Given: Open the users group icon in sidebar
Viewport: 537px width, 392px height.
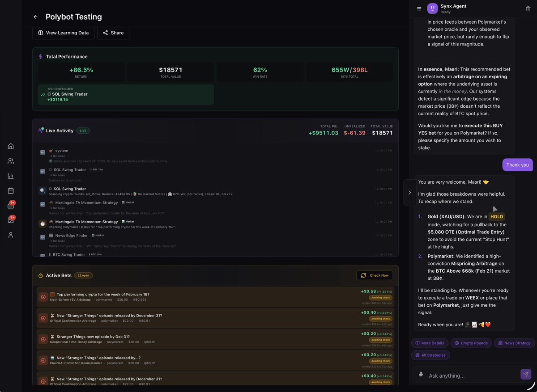Looking at the screenshot, I should [11, 161].
